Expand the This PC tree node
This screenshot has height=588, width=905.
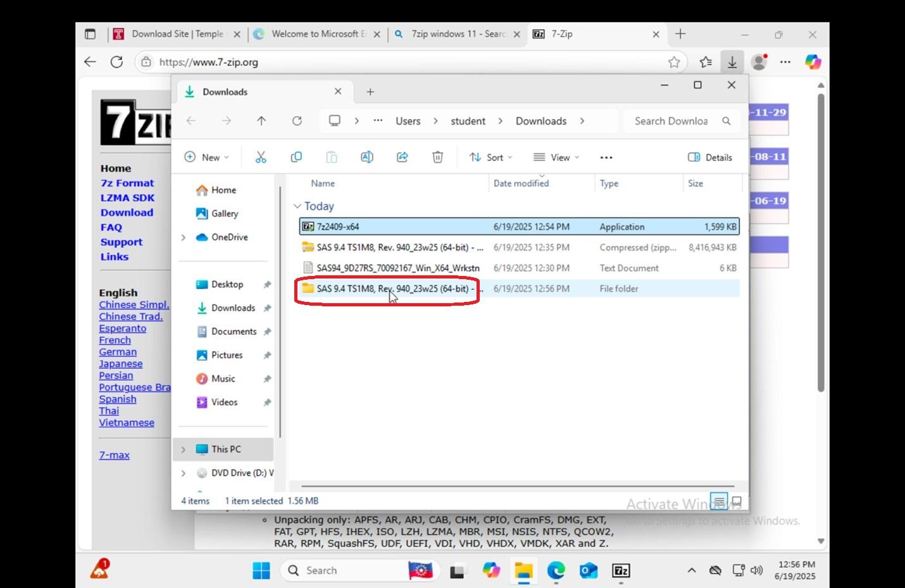tap(184, 449)
